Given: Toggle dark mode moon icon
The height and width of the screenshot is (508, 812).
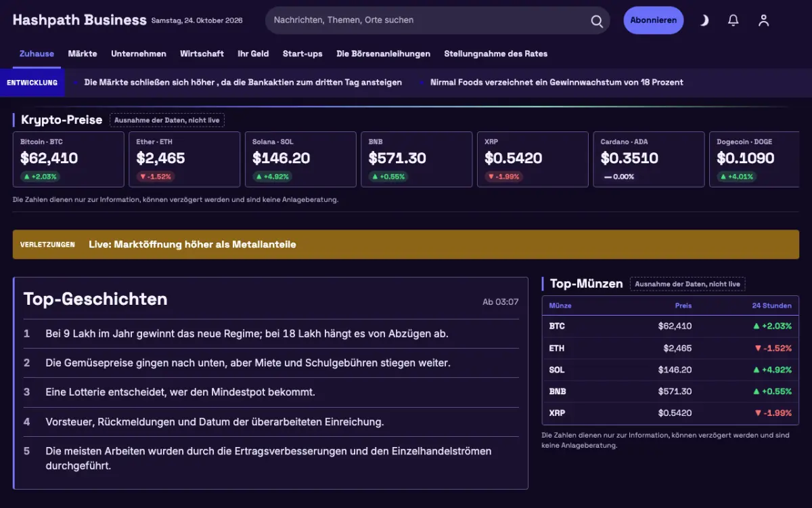Looking at the screenshot, I should click(704, 20).
